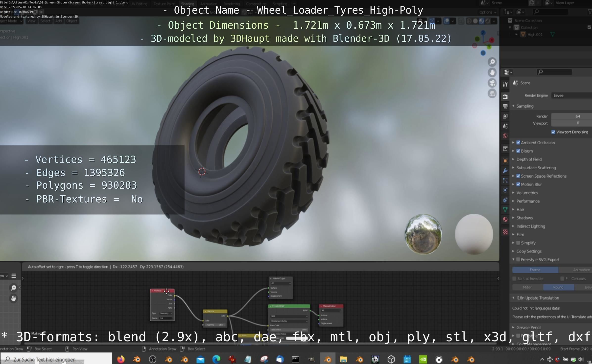Check the Split at Invisible option
The image size is (592, 364).
click(x=514, y=279)
